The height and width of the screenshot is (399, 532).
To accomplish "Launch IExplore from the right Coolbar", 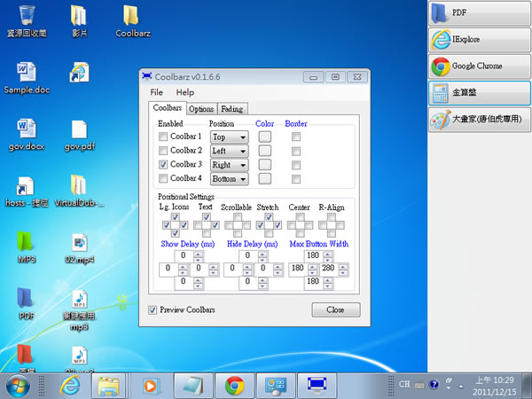I will pyautogui.click(x=479, y=40).
